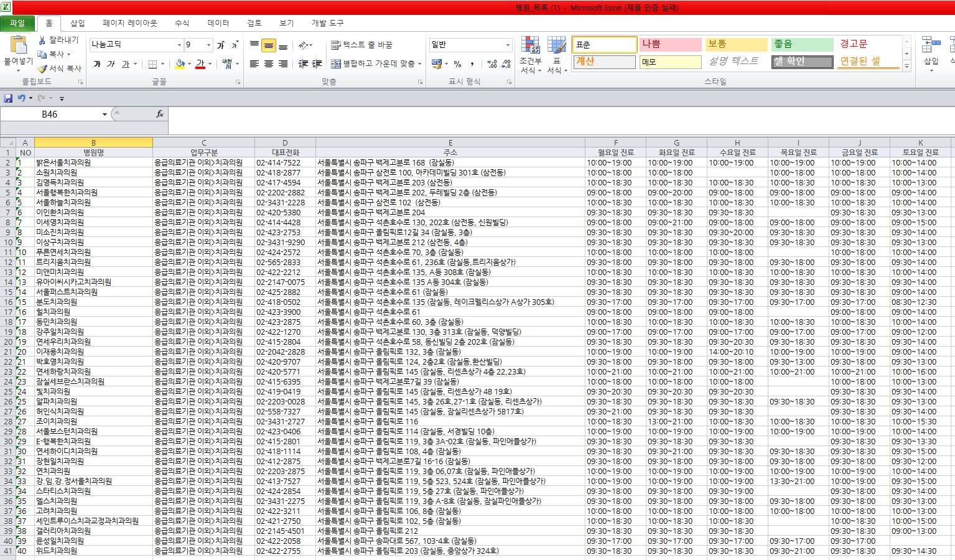The image size is (955, 560).
Task: Apply accounting number format icon
Action: (x=436, y=63)
